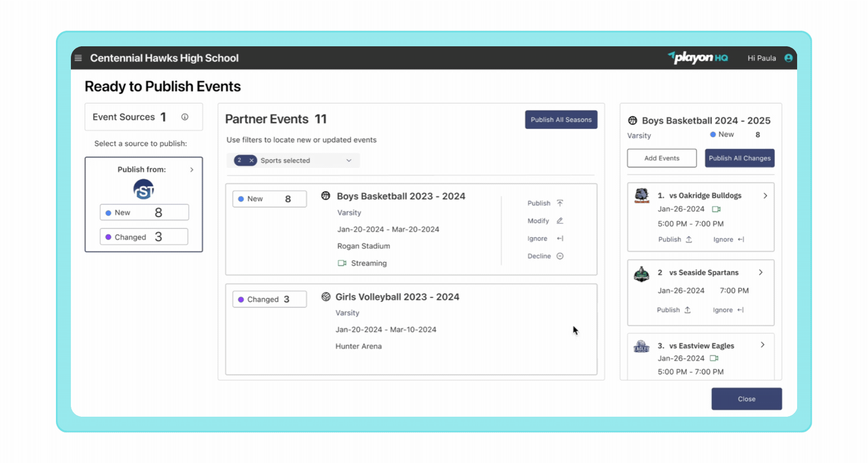Image resolution: width=868 pixels, height=463 pixels.
Task: Click the user profile avatar icon
Action: tap(788, 58)
